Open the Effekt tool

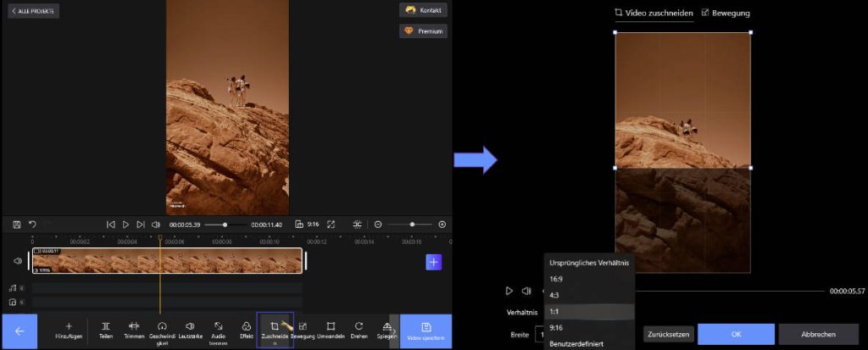[247, 331]
